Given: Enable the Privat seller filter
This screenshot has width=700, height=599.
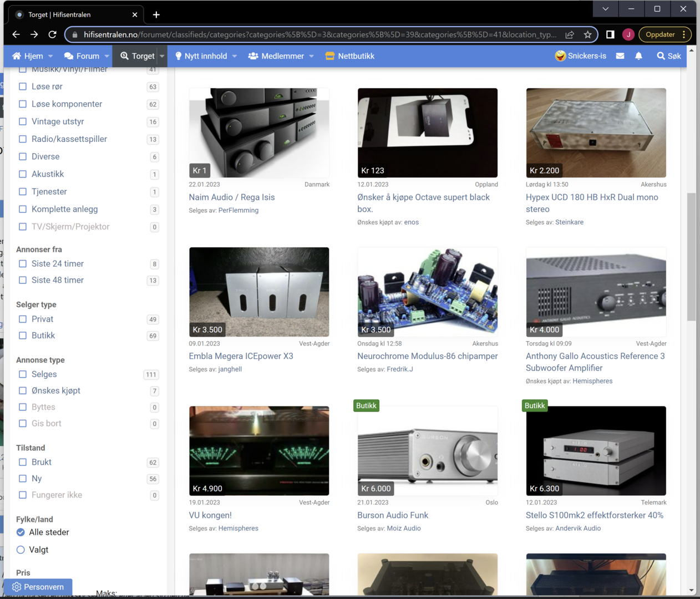Looking at the screenshot, I should coord(23,319).
